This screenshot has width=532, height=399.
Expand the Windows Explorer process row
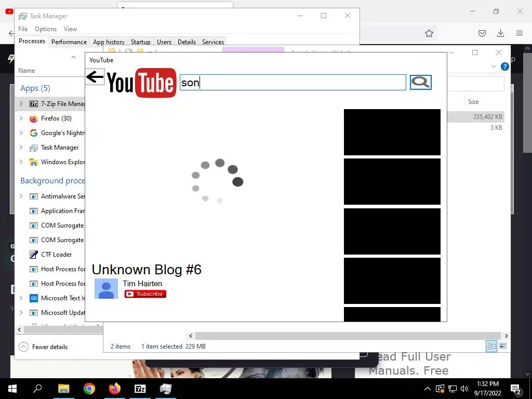tap(21, 162)
